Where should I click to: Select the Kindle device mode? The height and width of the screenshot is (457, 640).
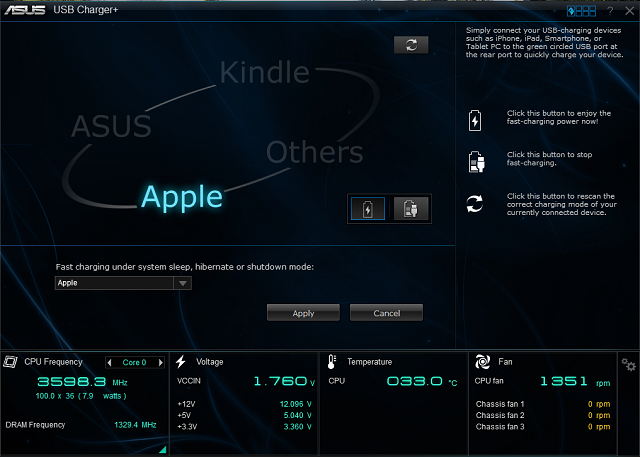[264, 72]
